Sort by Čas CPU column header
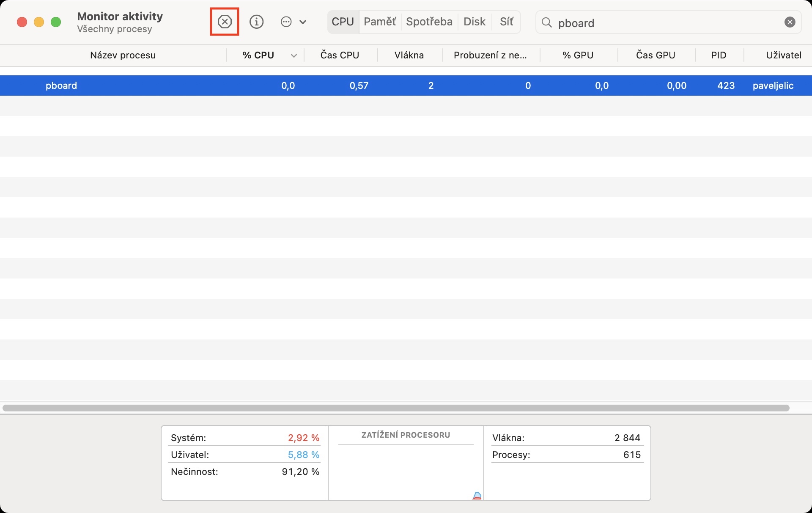The width and height of the screenshot is (812, 513). [340, 55]
